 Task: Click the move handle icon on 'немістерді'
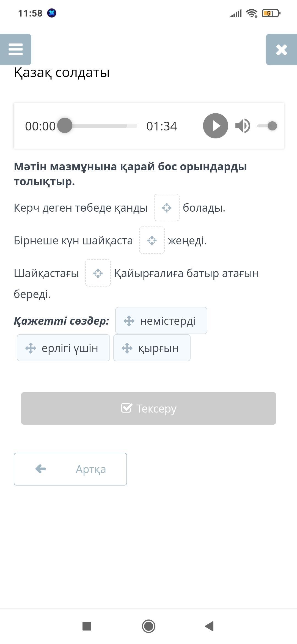click(x=129, y=321)
